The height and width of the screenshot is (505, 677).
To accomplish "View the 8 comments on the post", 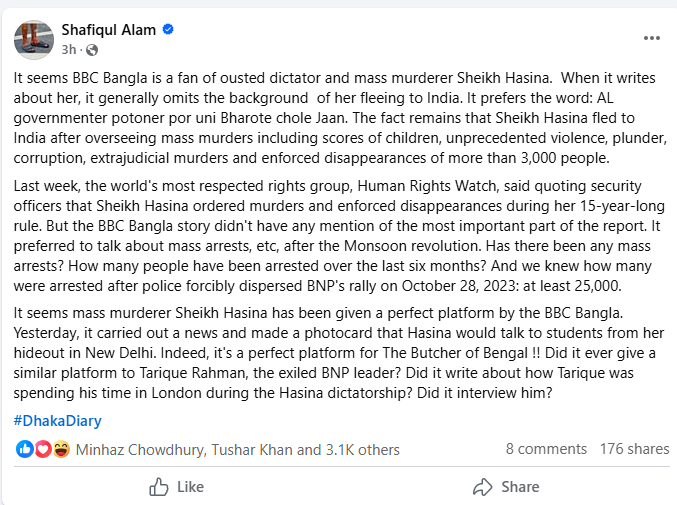I will pyautogui.click(x=546, y=449).
